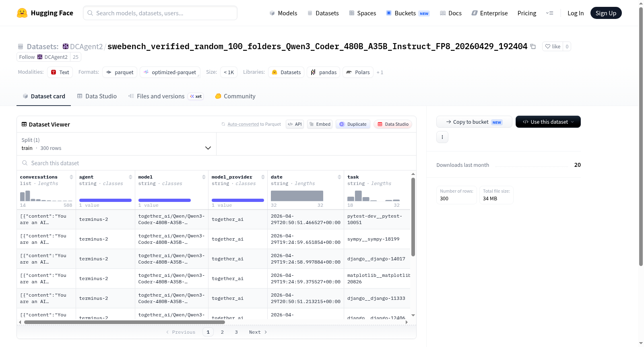Show the +1 additional libraries
Image resolution: width=644 pixels, height=347 pixels.
[x=380, y=73]
